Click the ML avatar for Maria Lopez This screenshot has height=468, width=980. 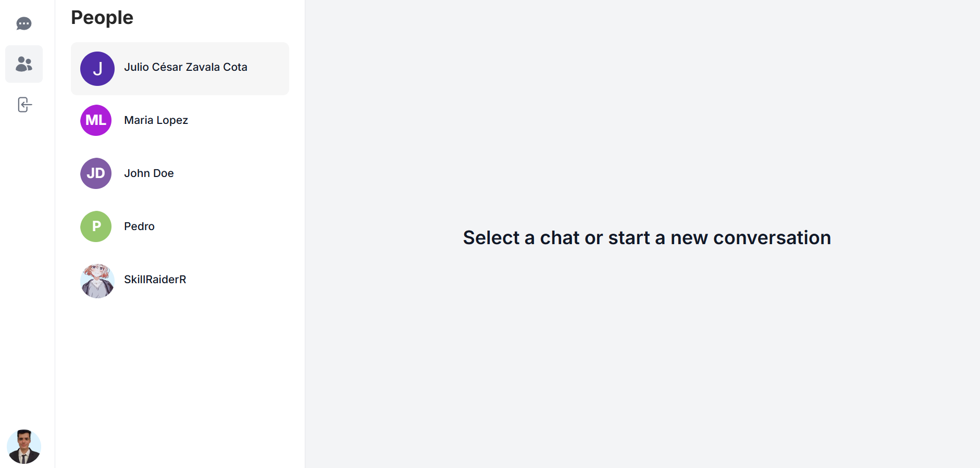click(x=96, y=120)
